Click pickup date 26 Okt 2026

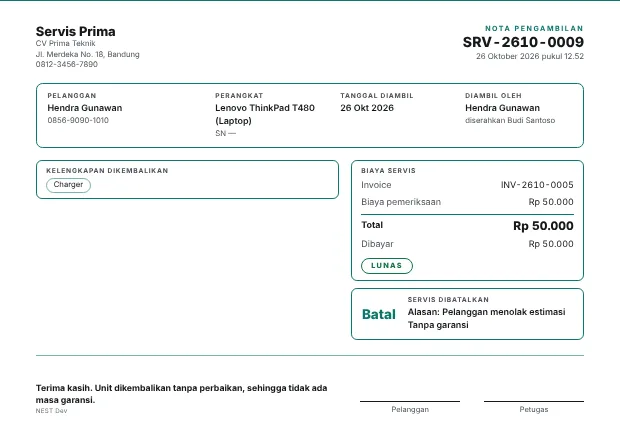(367, 108)
